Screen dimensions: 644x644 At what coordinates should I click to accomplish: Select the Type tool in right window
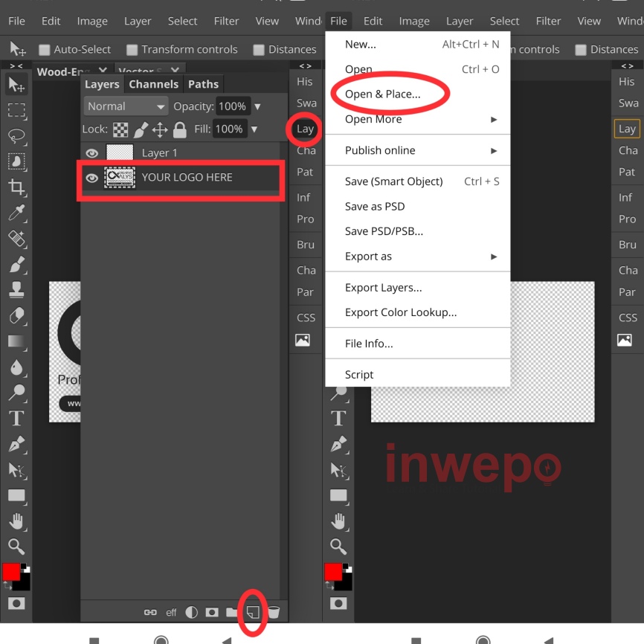click(338, 419)
